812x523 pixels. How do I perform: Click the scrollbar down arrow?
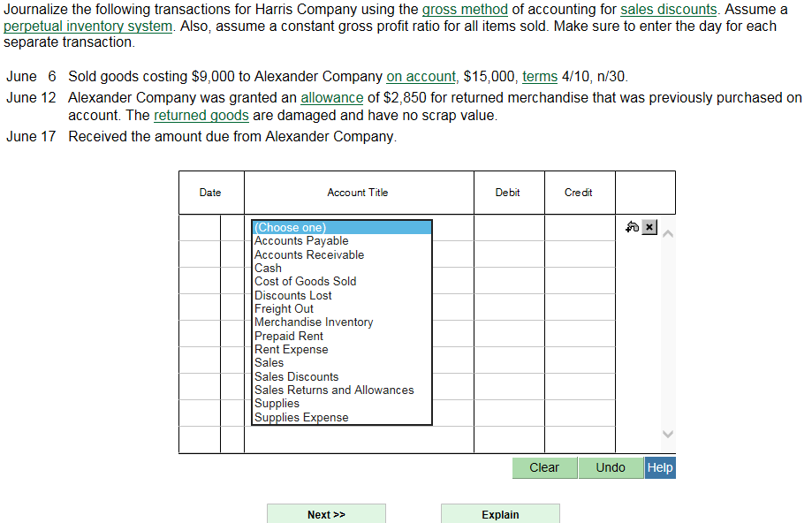pyautogui.click(x=668, y=434)
